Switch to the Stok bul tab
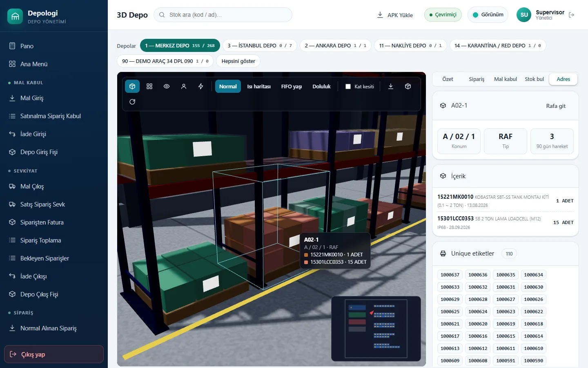The width and height of the screenshot is (588, 368). pyautogui.click(x=534, y=79)
